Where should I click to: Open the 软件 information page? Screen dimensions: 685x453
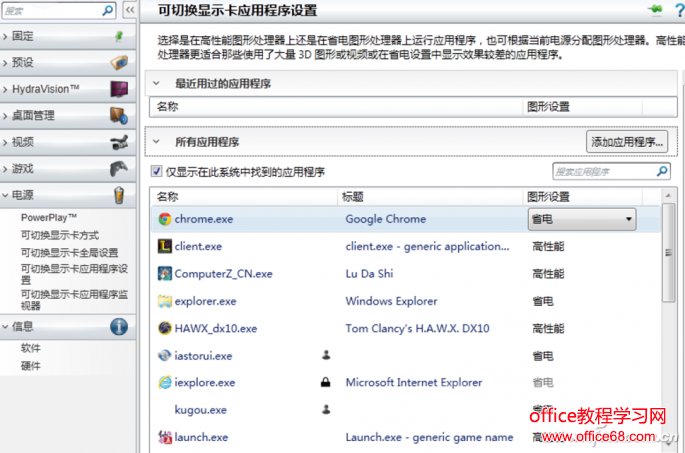click(x=31, y=348)
